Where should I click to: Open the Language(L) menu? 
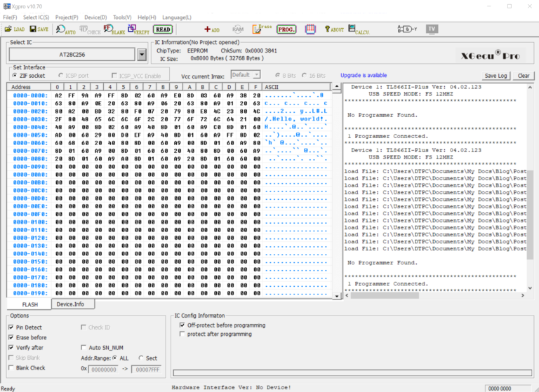pos(177,17)
